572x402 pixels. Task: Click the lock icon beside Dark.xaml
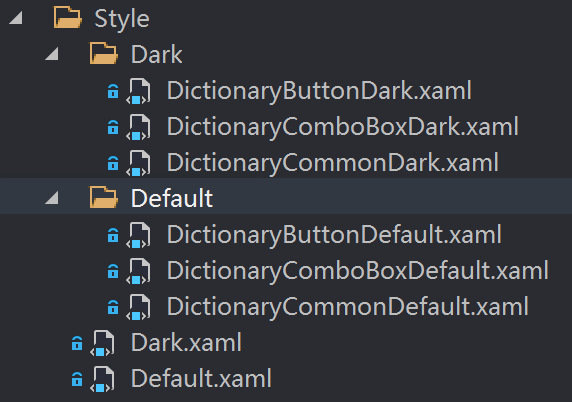[x=77, y=343]
